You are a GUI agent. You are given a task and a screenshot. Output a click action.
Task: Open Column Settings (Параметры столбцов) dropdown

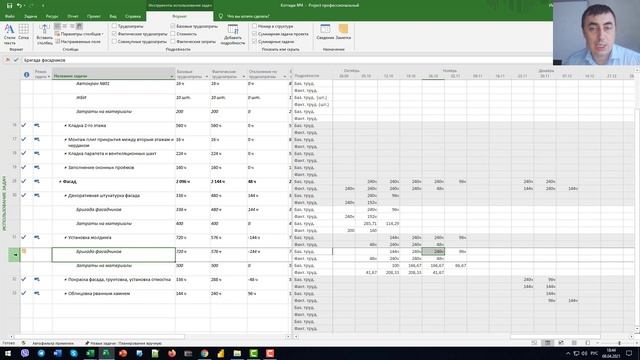80,34
